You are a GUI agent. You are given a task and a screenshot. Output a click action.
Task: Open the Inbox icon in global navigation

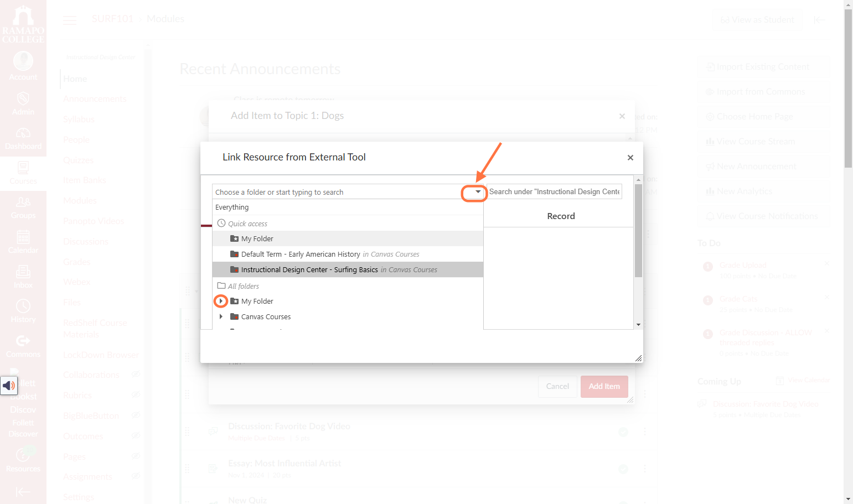point(23,277)
